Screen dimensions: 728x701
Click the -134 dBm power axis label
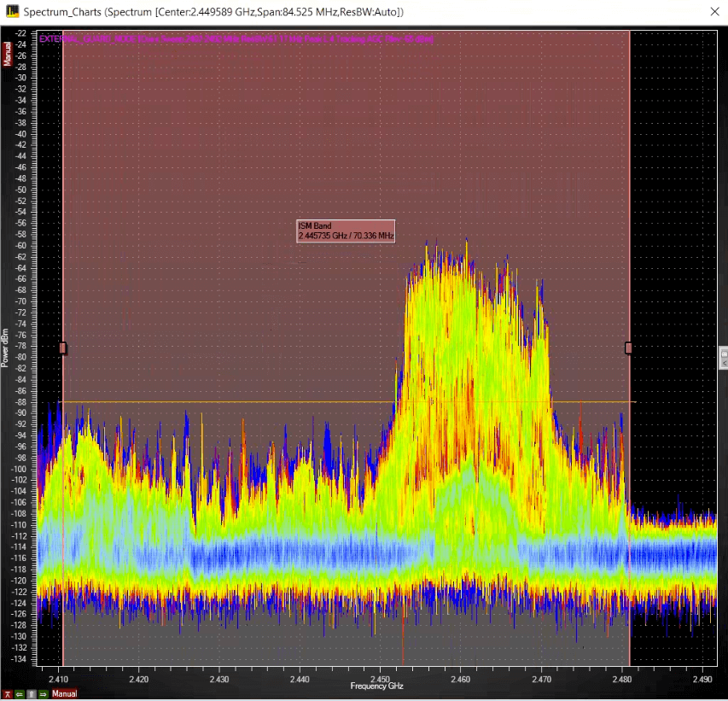click(x=19, y=658)
